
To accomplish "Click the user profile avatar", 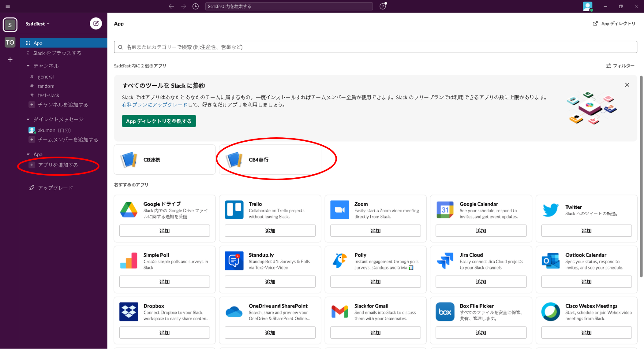I will point(587,6).
